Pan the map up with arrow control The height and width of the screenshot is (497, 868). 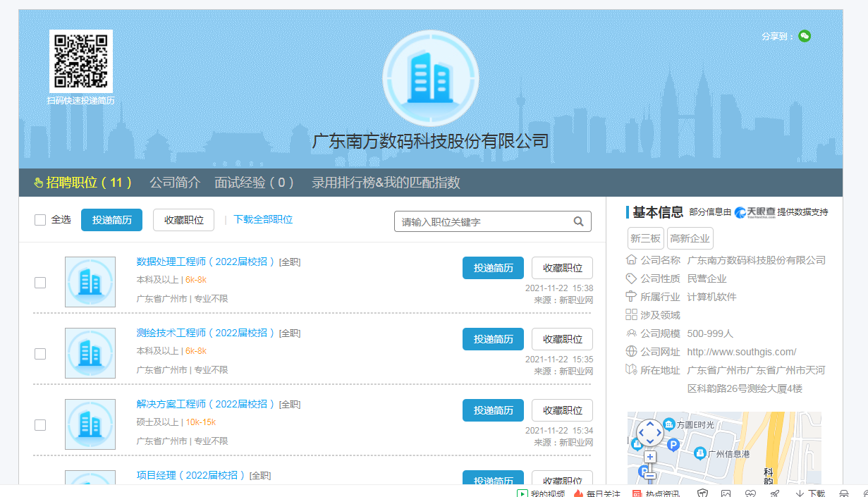[649, 424]
